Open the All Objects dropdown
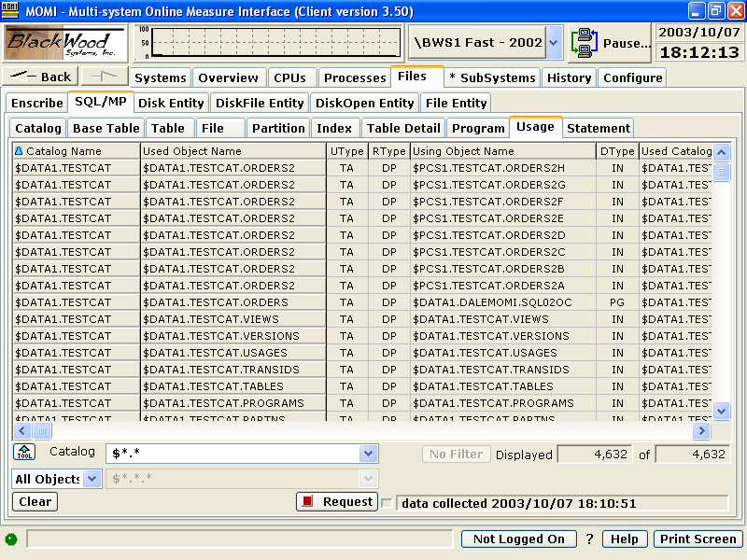 click(x=92, y=479)
